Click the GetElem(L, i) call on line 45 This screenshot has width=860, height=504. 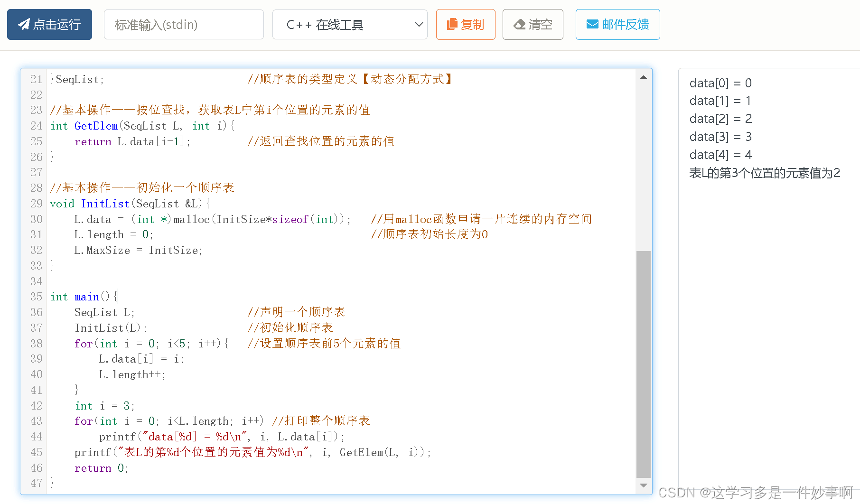[x=382, y=452]
